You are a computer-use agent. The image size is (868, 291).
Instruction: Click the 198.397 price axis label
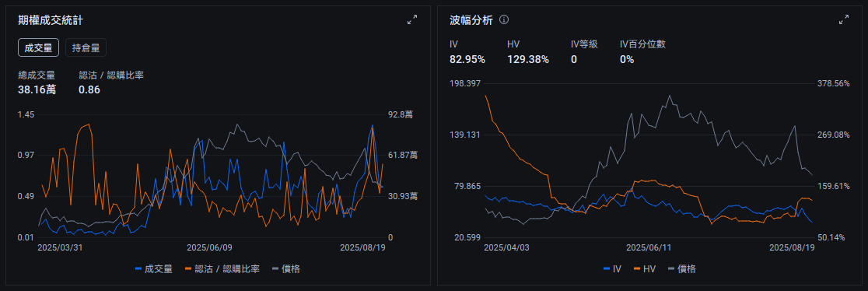pyautogui.click(x=466, y=83)
